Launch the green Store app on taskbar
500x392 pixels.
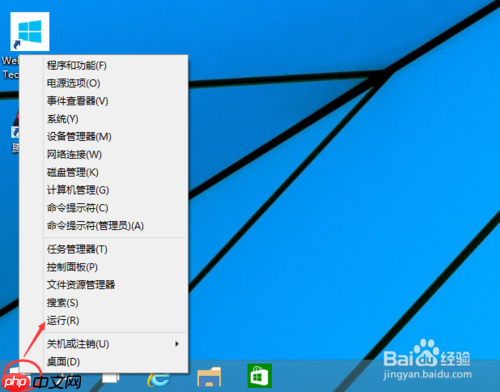click(x=260, y=376)
